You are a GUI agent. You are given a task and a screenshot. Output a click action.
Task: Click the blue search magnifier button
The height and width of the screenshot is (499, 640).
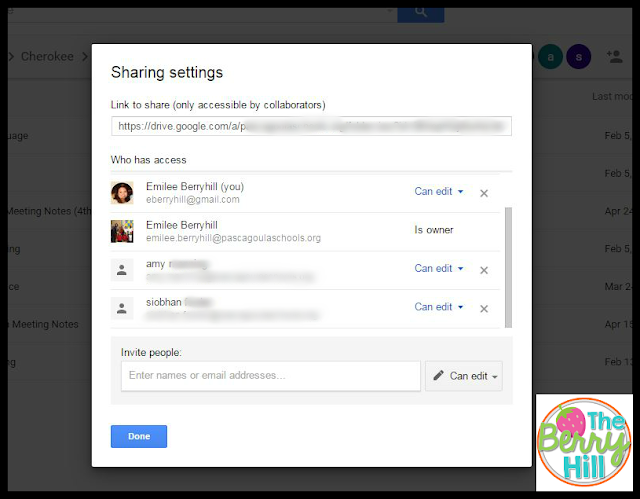point(420,11)
